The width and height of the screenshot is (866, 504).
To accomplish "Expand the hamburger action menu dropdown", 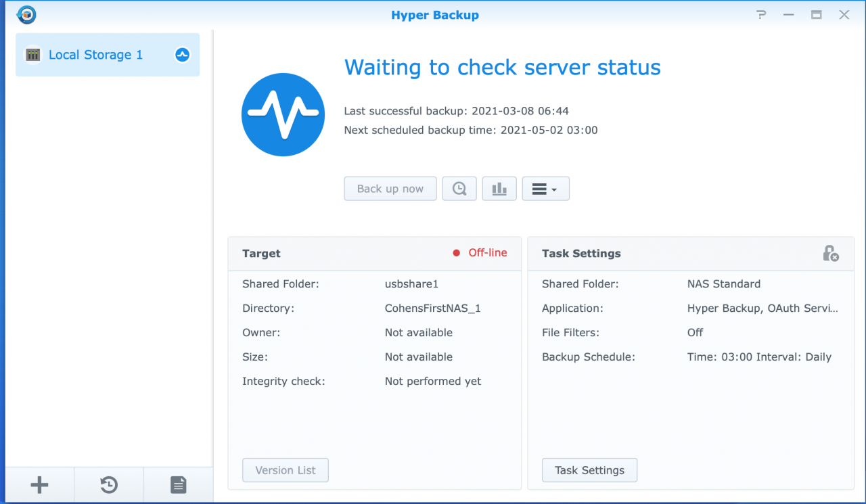I will click(545, 189).
